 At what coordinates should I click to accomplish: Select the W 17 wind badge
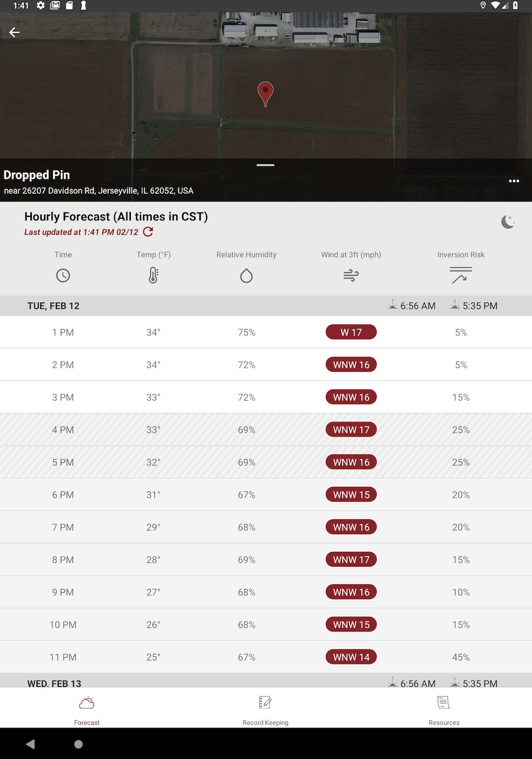(351, 332)
